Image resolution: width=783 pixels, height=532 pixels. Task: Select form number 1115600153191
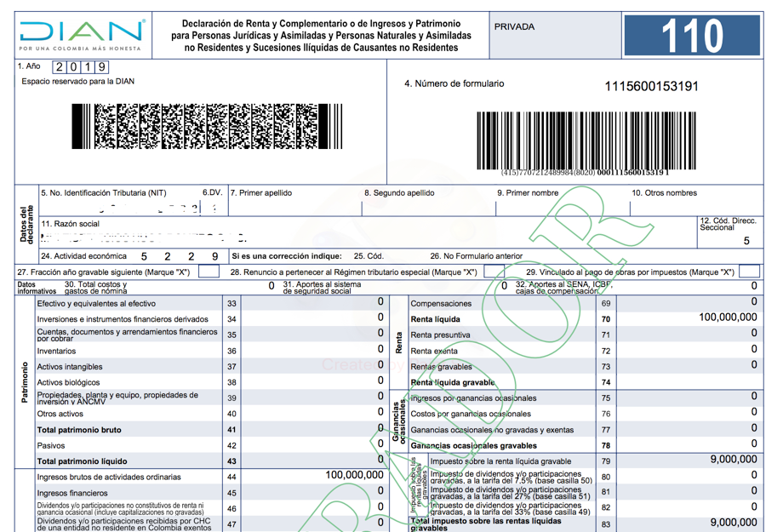coord(651,87)
